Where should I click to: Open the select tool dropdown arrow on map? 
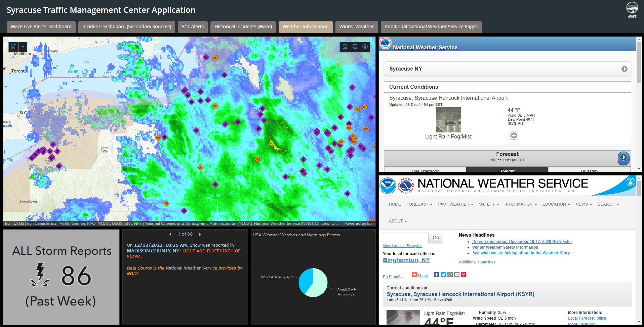tap(23, 47)
